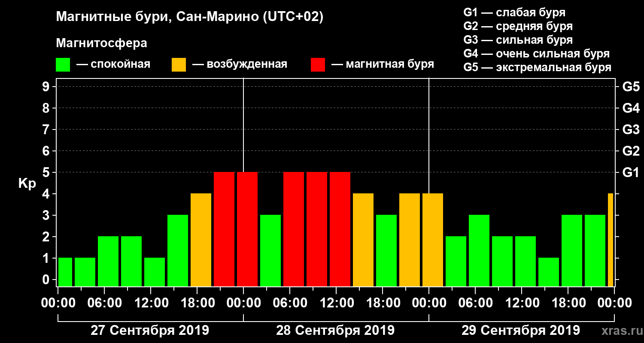
Task: Click the narrow orange bar at far right
Action: click(x=611, y=240)
